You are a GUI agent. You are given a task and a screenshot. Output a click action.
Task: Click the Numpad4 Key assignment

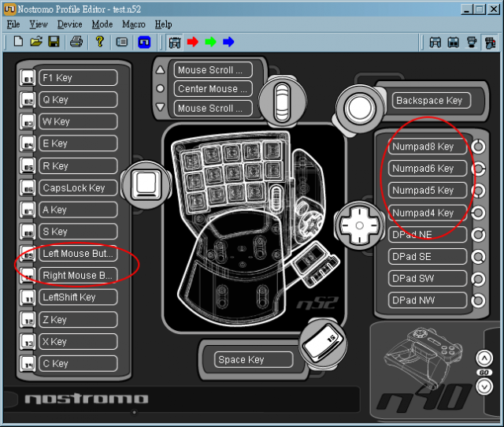coord(428,213)
